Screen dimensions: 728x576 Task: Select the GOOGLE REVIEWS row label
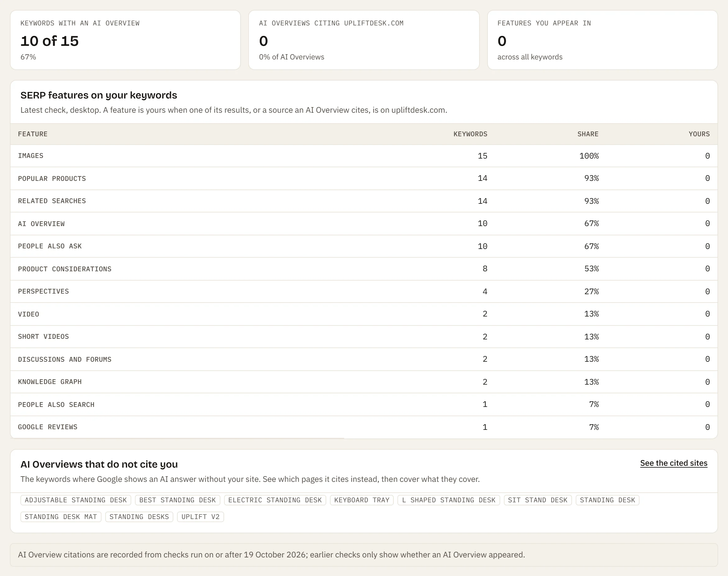pos(48,427)
